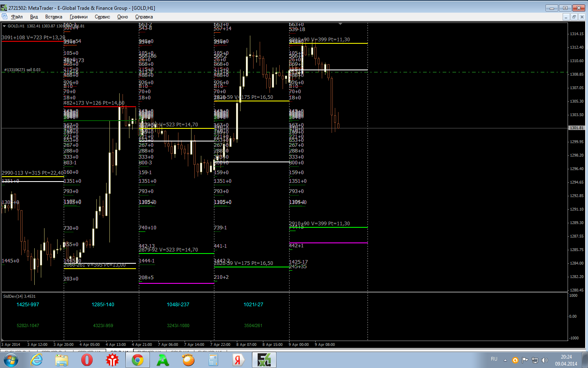588x368 pixels.
Task: Click the lower label 2910+90 V=399 Pt=11,30
Action: tap(319, 224)
